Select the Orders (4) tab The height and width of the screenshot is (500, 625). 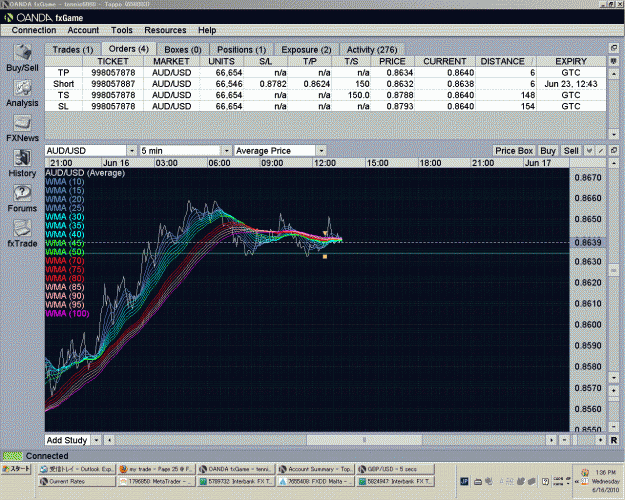point(128,49)
